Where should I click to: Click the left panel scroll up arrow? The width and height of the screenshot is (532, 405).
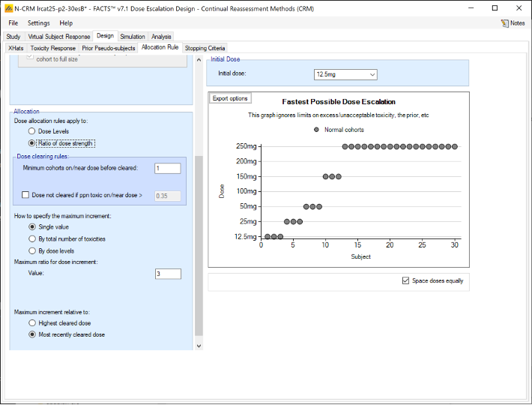point(199,59)
